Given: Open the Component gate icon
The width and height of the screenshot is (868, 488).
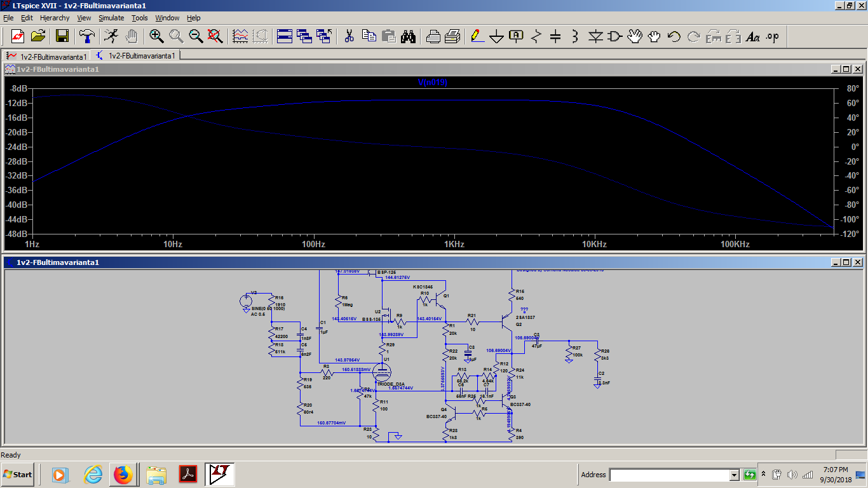Looking at the screenshot, I should [615, 36].
